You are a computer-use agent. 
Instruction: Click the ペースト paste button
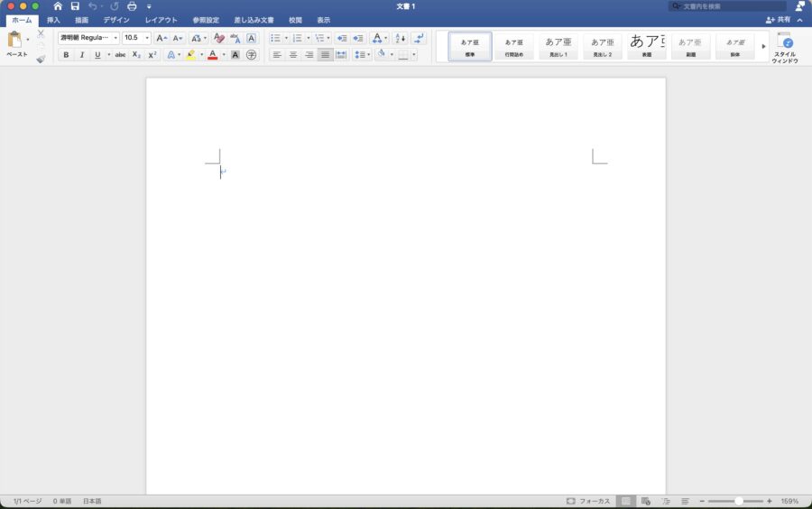click(15, 44)
